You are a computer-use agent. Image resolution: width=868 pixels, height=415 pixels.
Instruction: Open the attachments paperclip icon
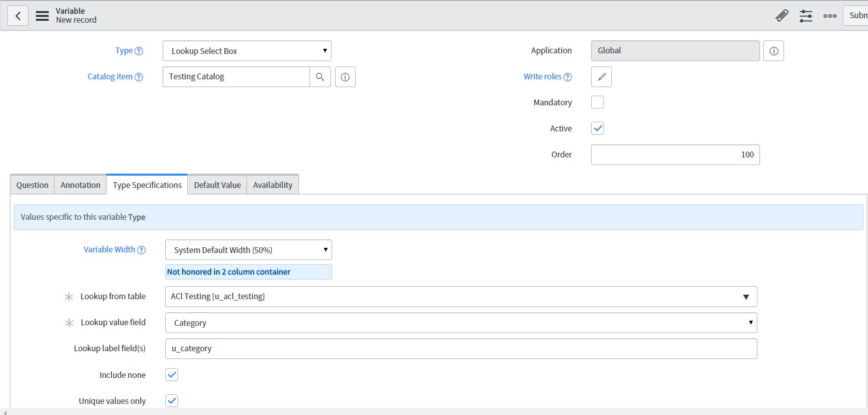click(x=782, y=16)
